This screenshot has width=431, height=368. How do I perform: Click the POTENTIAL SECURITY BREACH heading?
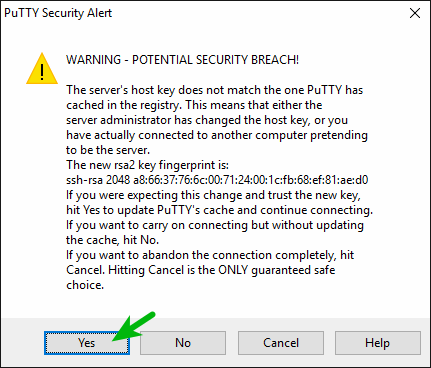click(182, 60)
